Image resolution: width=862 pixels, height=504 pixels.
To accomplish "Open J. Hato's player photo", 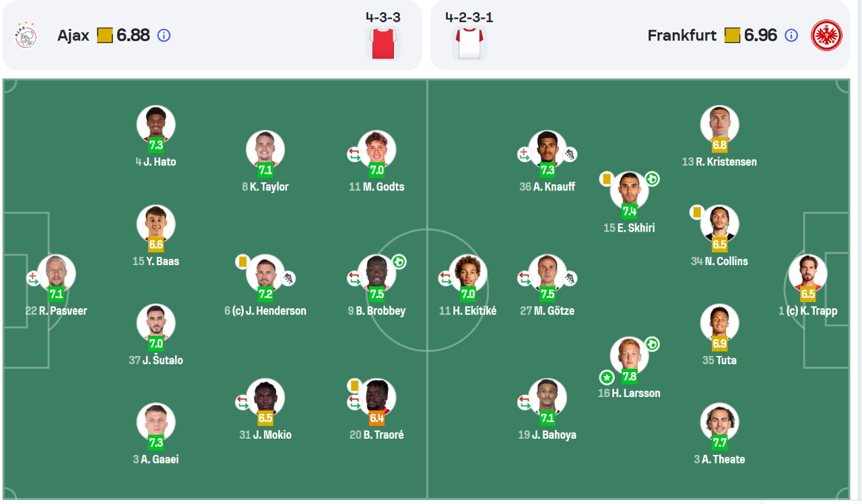I will tap(156, 124).
